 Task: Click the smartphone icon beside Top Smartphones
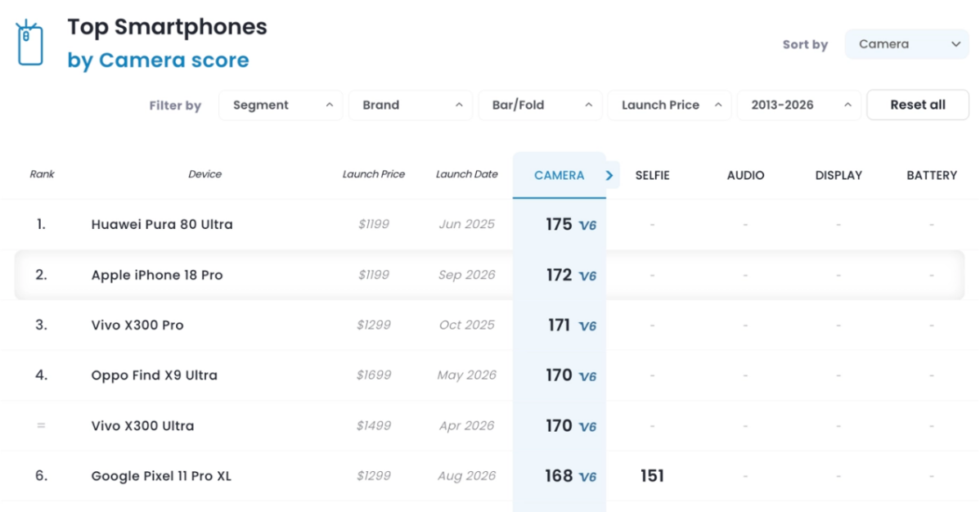29,43
